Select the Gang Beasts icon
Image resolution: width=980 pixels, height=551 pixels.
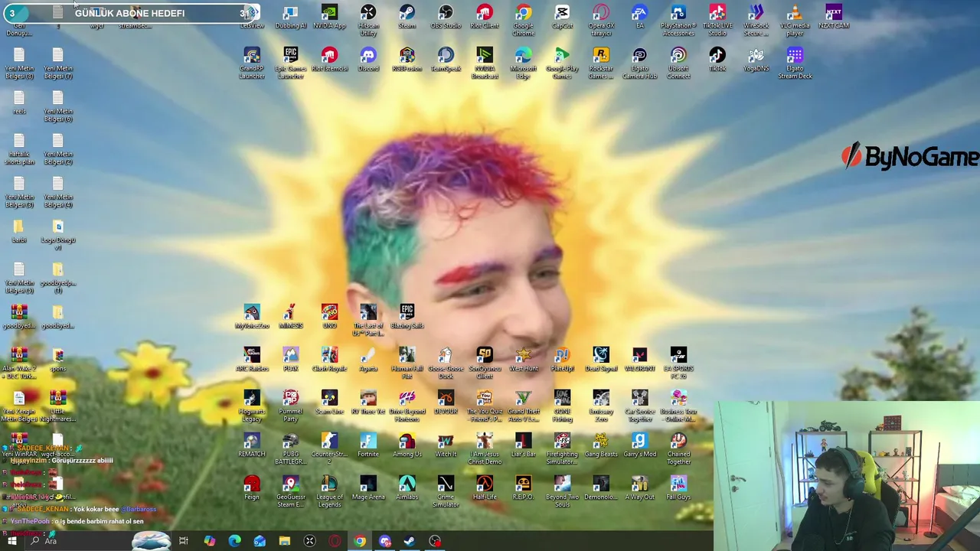[x=601, y=445]
